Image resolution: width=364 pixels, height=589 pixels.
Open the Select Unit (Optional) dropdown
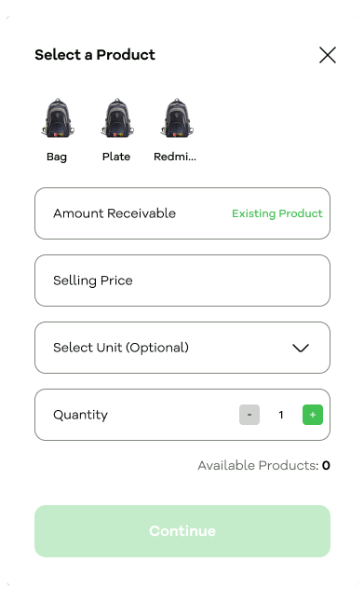[182, 348]
